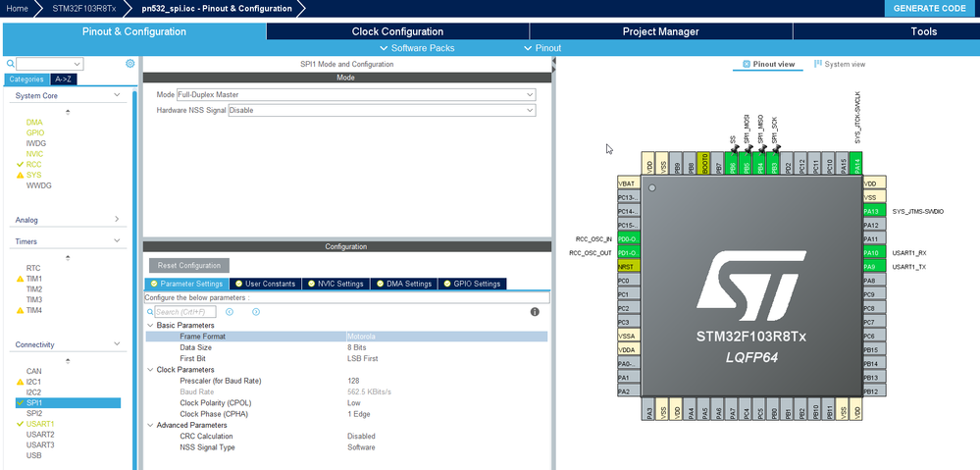Viewport: 980px width, 470px height.
Task: Collapse Clock Parameters section
Action: tap(150, 370)
